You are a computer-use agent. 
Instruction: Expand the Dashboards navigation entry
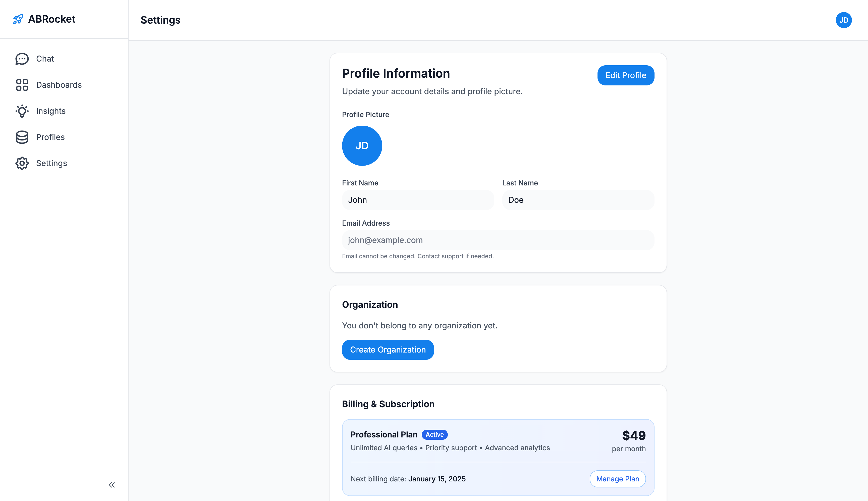tap(59, 85)
